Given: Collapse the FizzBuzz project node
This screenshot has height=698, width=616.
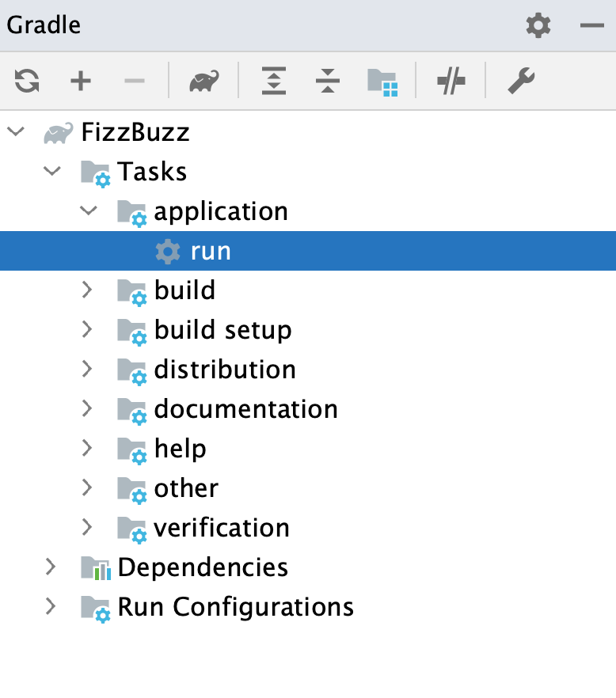Looking at the screenshot, I should (x=16, y=131).
